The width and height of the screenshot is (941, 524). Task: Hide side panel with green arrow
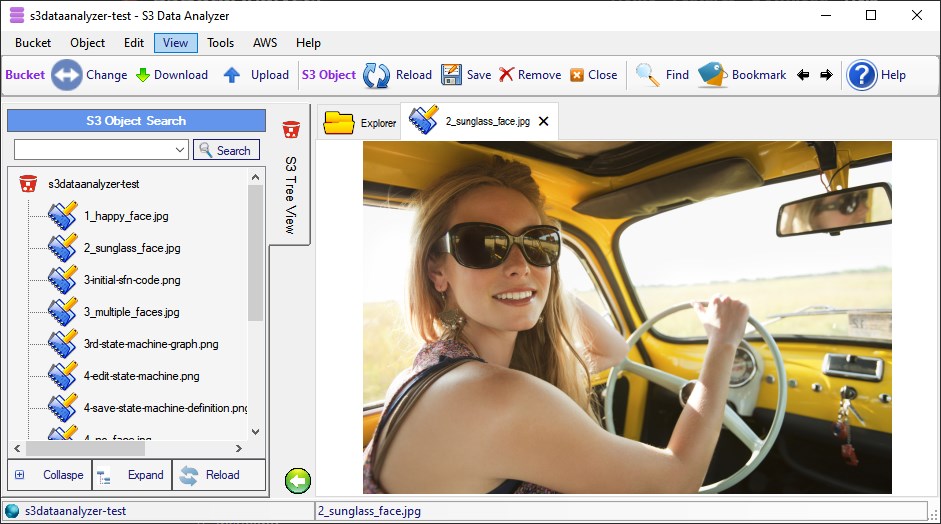(x=297, y=479)
